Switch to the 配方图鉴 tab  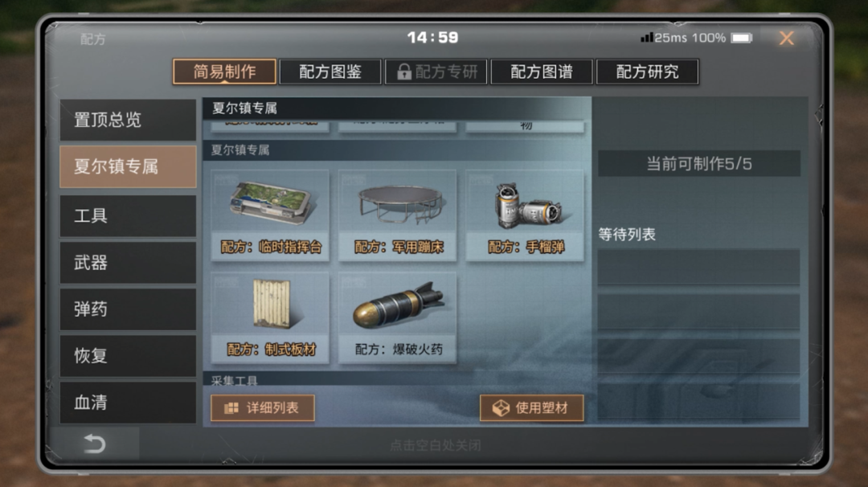tap(330, 72)
